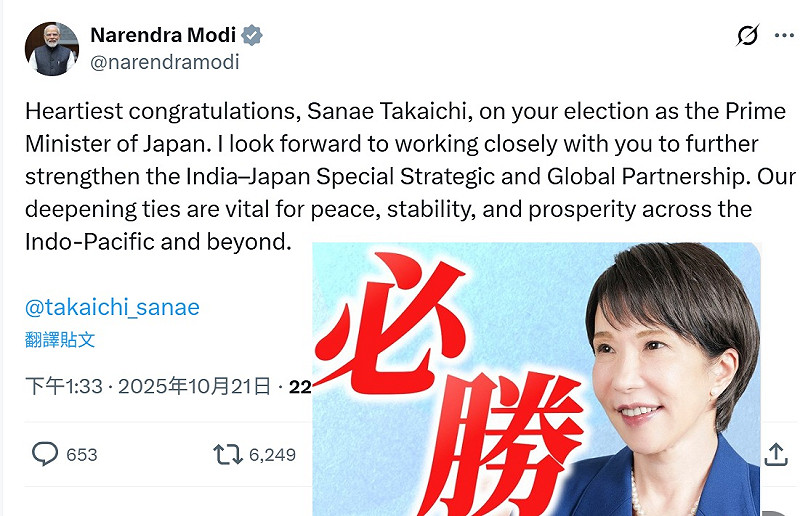Click the 6,249 reposts count
The height and width of the screenshot is (516, 800).
pyautogui.click(x=272, y=455)
